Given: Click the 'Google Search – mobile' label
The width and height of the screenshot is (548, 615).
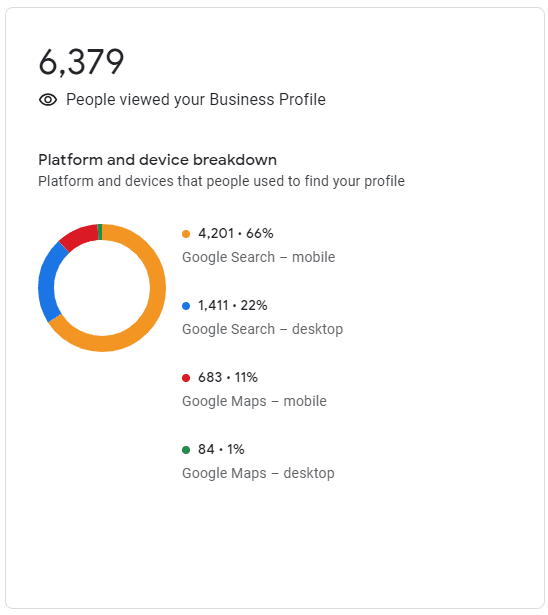Looking at the screenshot, I should tap(259, 257).
